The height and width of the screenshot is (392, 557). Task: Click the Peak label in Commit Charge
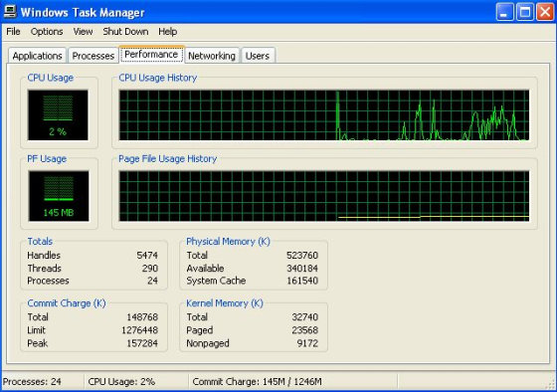(x=38, y=343)
